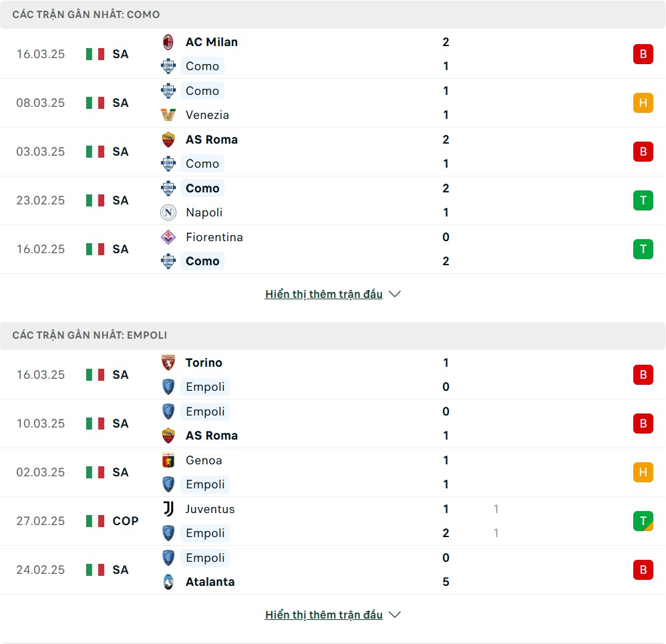This screenshot has height=644, width=666.
Task: Expand more Empoli matches with the chevron
Action: 395,615
